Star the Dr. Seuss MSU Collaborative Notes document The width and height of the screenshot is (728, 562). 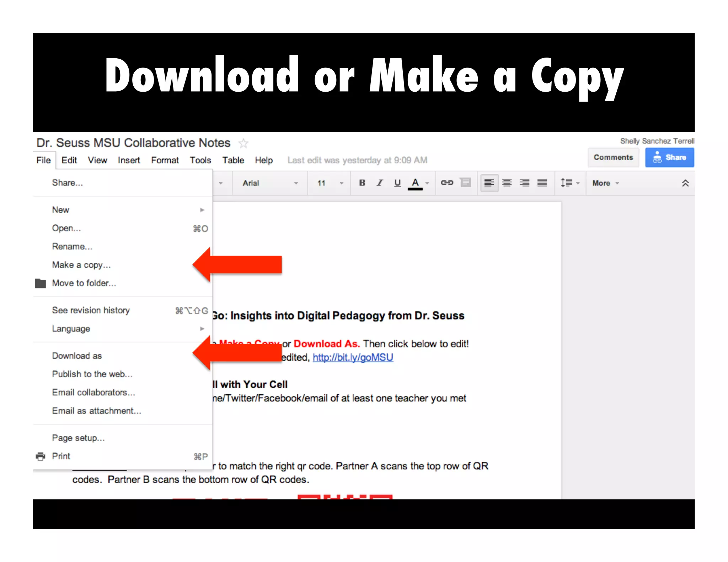tap(243, 143)
